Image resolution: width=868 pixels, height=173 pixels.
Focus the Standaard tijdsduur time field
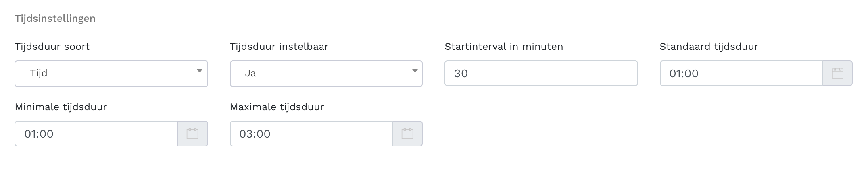[x=741, y=73]
